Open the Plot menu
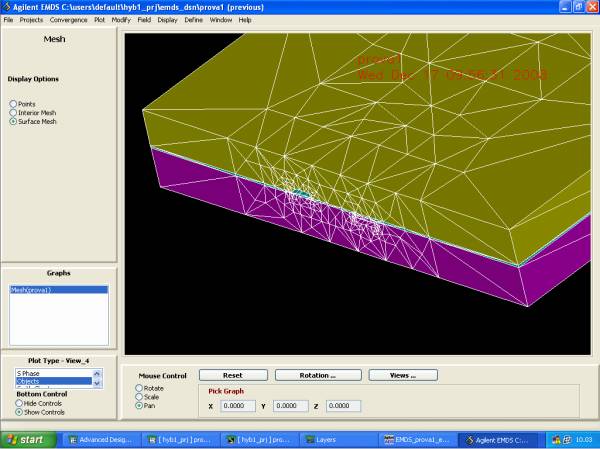 [99, 20]
